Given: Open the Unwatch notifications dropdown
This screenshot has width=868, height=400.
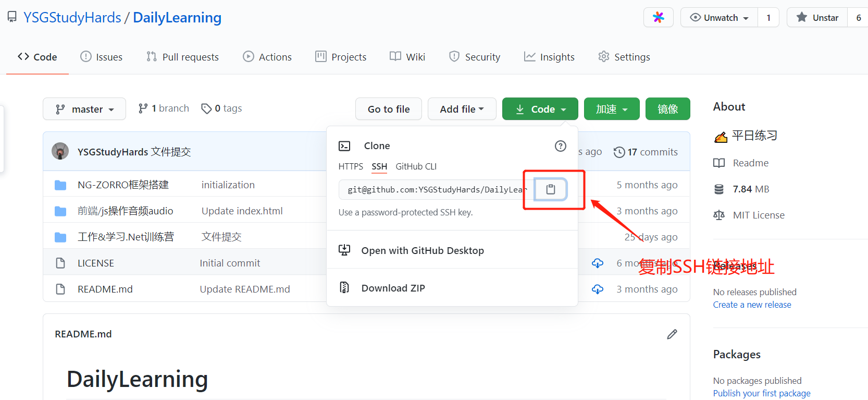Looking at the screenshot, I should (720, 18).
